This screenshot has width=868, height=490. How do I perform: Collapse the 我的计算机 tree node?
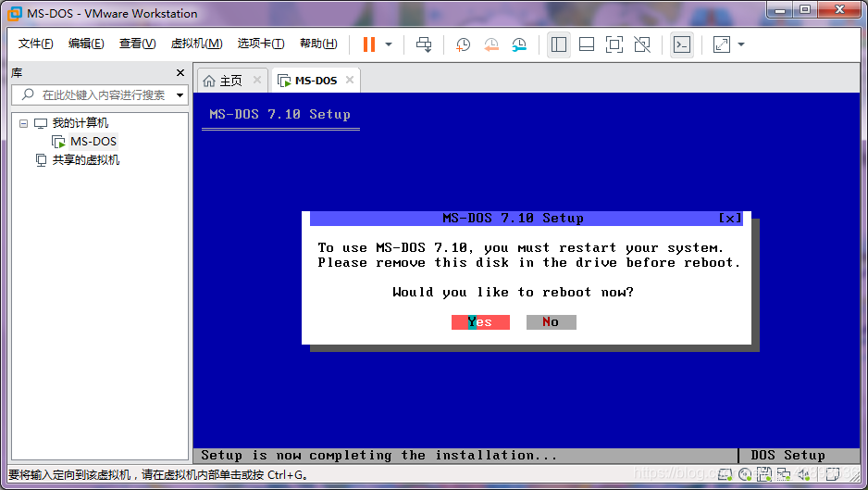point(23,123)
